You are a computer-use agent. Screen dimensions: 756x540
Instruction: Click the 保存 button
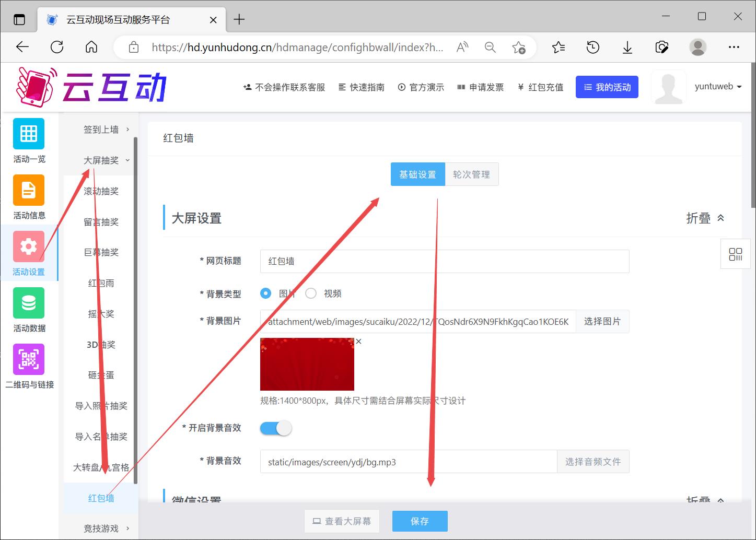(x=420, y=521)
